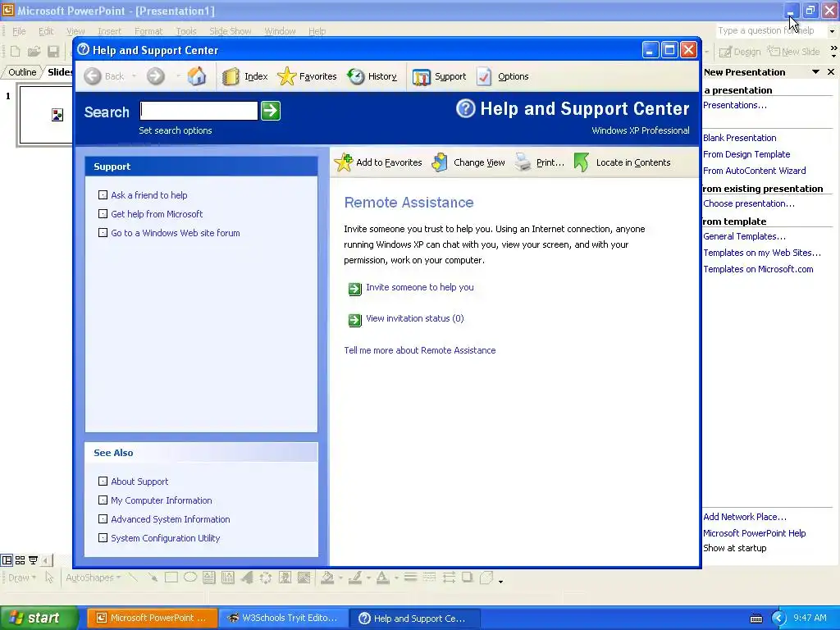This screenshot has width=840, height=630.
Task: Open Go to a Windows Web site forum
Action: (176, 233)
